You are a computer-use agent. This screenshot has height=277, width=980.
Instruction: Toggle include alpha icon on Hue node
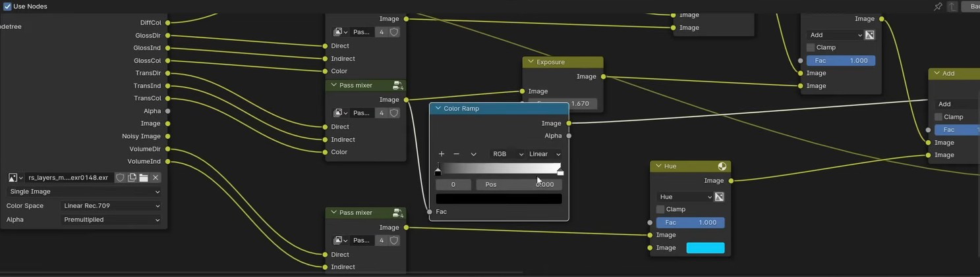[x=719, y=197]
